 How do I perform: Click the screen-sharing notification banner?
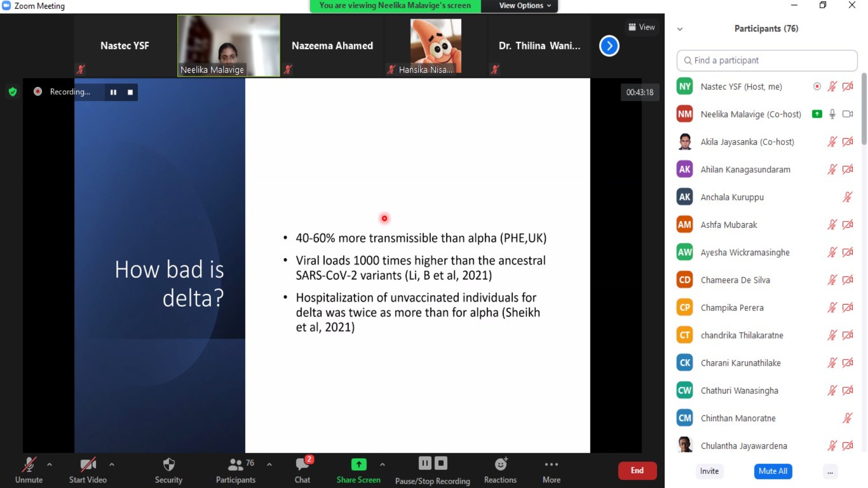pos(395,6)
